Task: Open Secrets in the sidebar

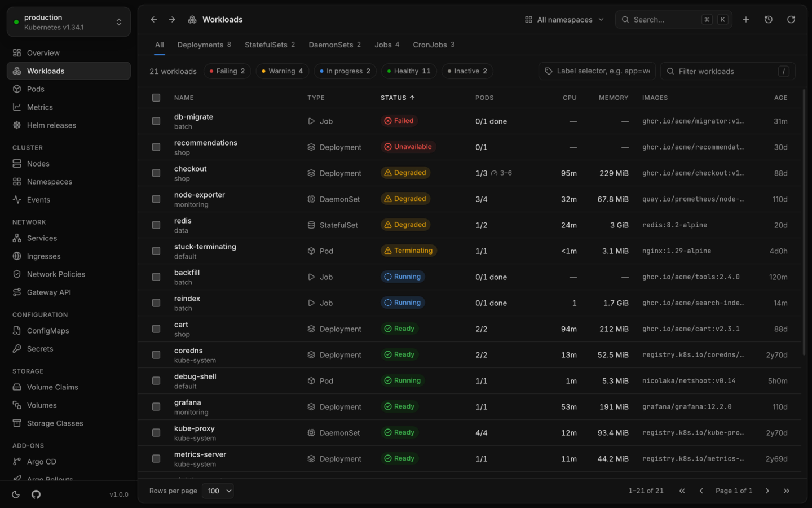Action: 69,349
